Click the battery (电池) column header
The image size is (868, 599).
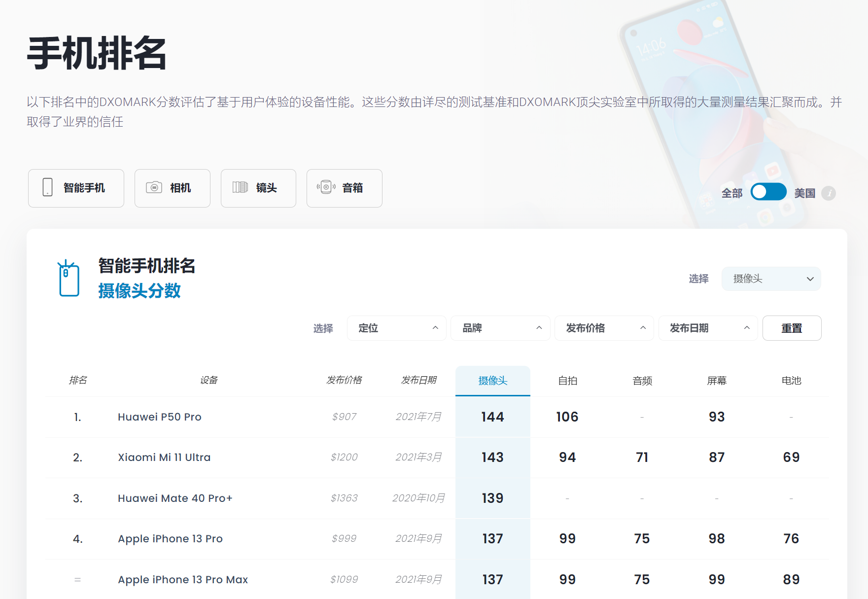point(792,380)
